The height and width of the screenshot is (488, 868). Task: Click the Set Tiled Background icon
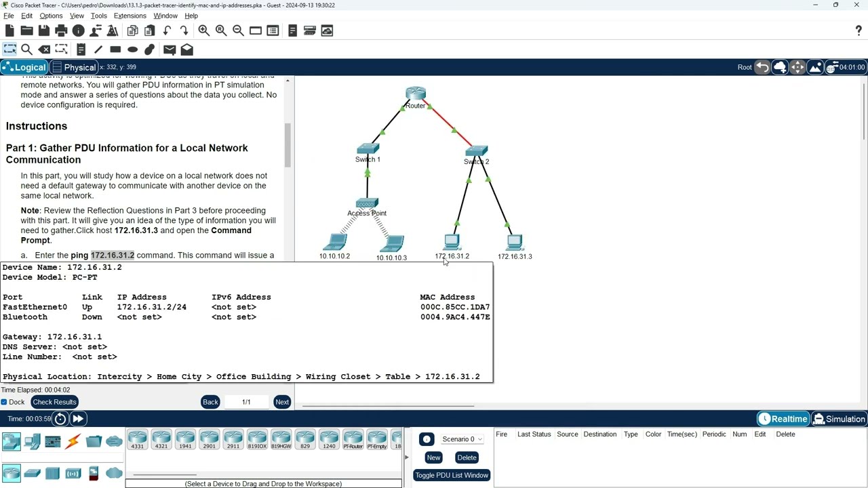tap(814, 67)
